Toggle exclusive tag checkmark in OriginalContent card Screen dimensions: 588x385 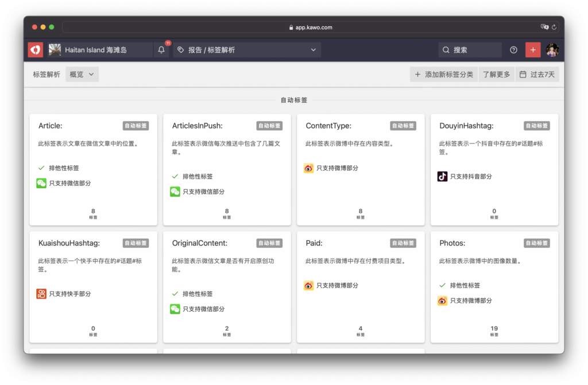pyautogui.click(x=175, y=294)
